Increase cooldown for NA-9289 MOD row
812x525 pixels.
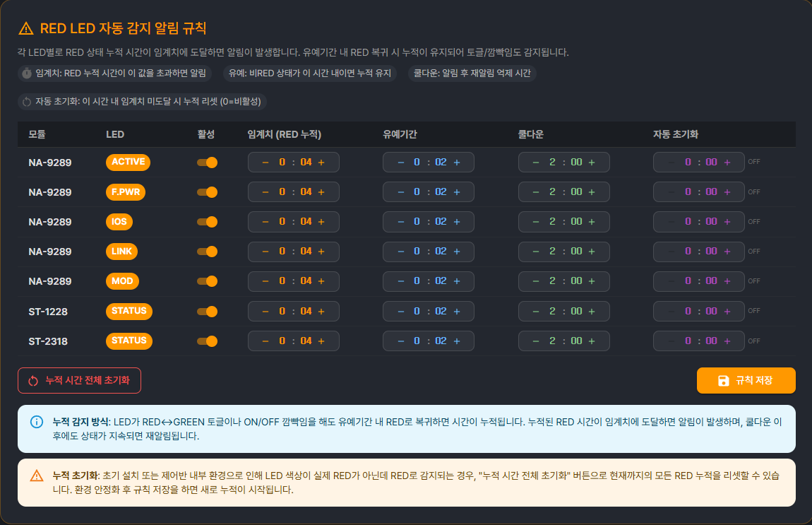(592, 281)
